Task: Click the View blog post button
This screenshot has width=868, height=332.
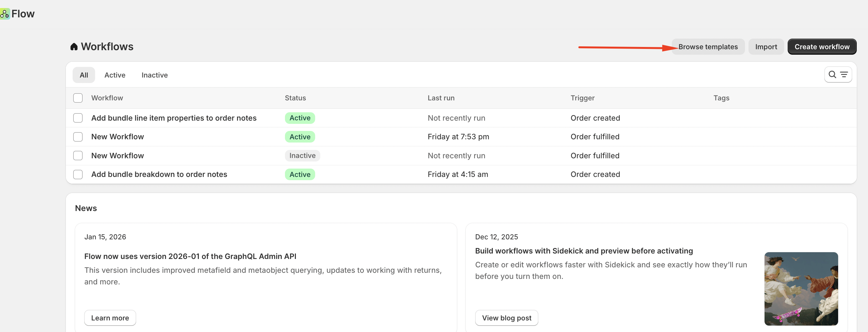Action: pos(507,318)
